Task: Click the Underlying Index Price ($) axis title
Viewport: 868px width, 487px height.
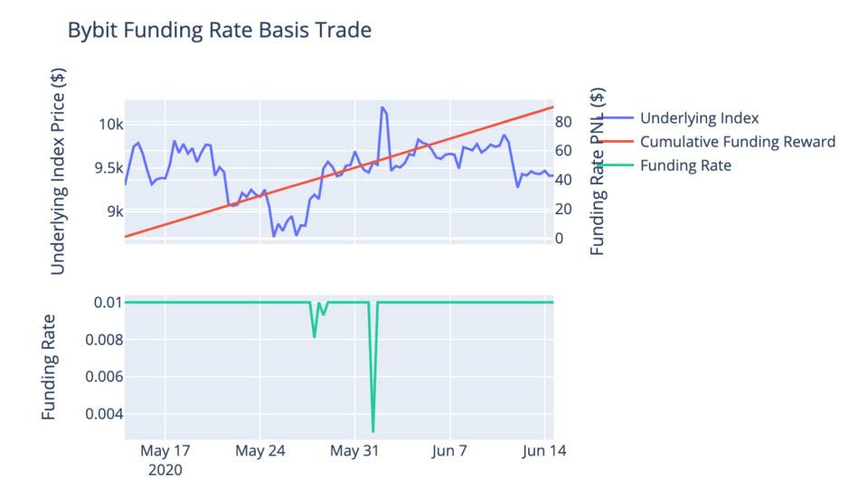Action: [x=58, y=171]
